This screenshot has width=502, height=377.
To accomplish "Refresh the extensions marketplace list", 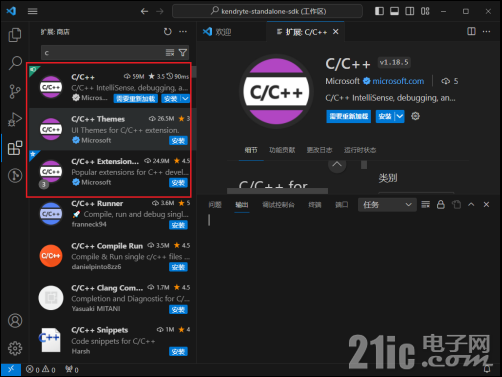I will (x=168, y=32).
